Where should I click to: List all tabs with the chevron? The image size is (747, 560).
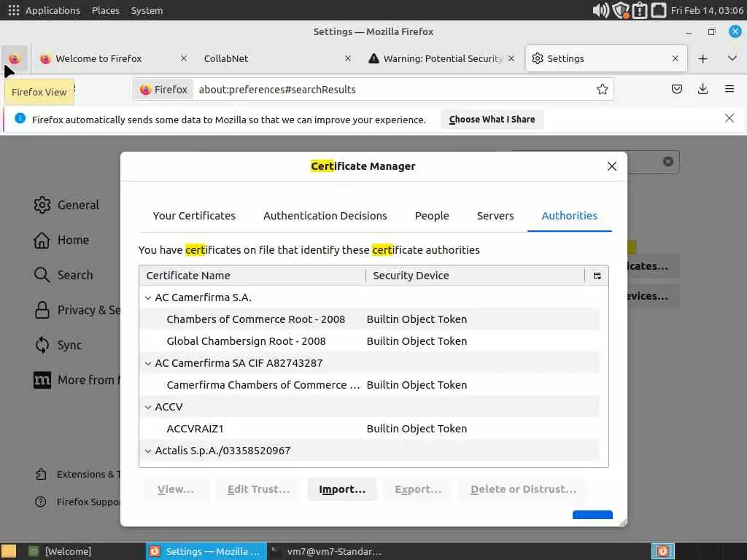click(x=732, y=58)
